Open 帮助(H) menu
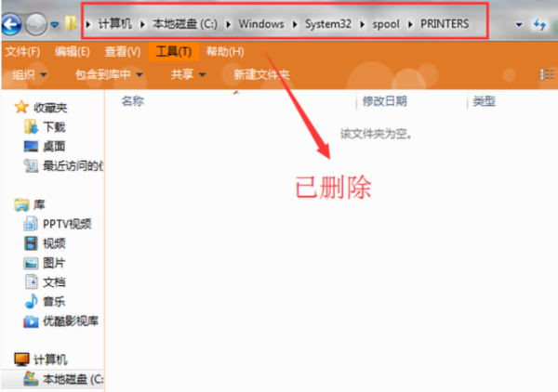Viewport: 558px width, 392px height. tap(225, 51)
